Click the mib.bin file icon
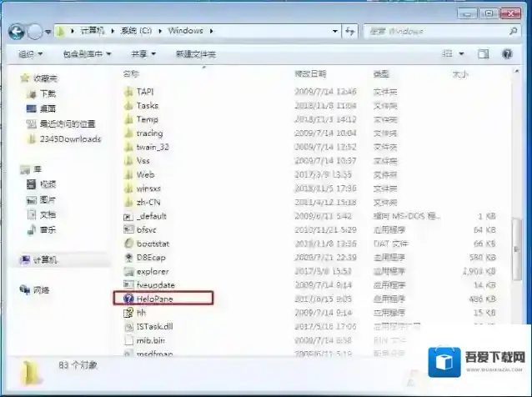Viewport: 532px width, 397px height. point(128,340)
